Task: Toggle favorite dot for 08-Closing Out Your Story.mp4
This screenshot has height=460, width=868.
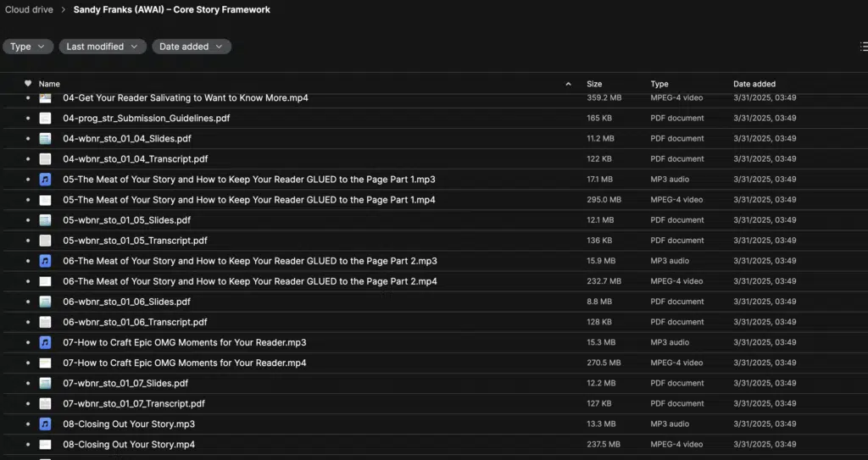Action: [28, 445]
